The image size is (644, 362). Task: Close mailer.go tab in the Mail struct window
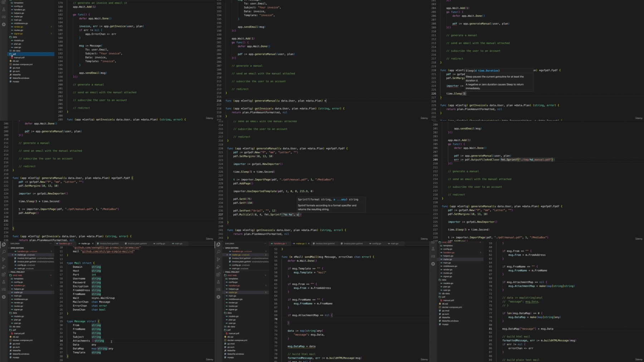pos(93,243)
